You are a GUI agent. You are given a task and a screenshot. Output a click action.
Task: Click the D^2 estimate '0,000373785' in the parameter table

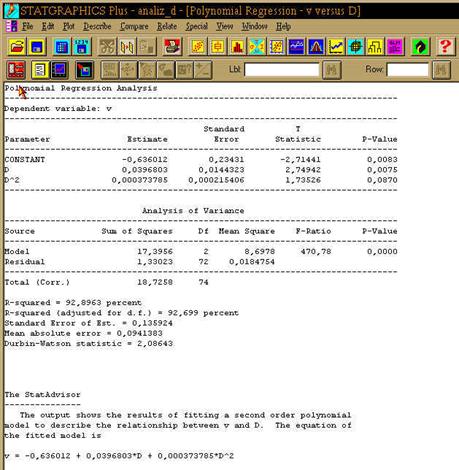[x=140, y=180]
